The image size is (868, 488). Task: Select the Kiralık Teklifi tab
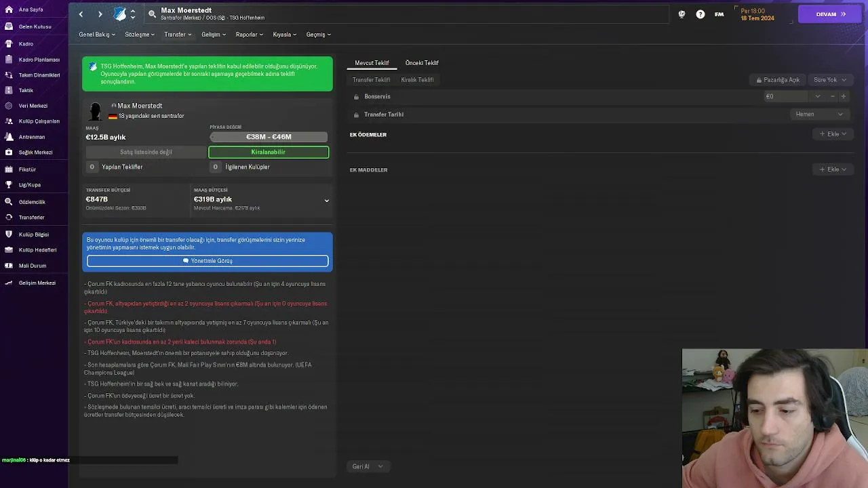(x=417, y=80)
